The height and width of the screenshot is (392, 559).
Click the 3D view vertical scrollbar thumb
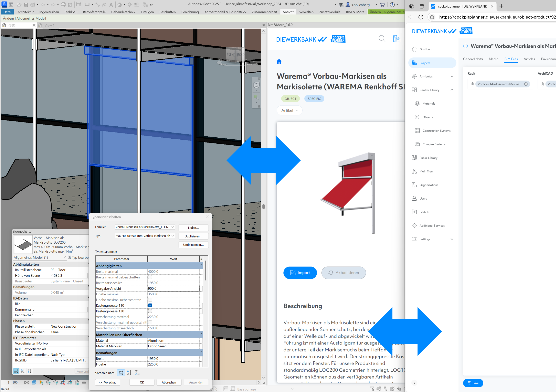263,207
